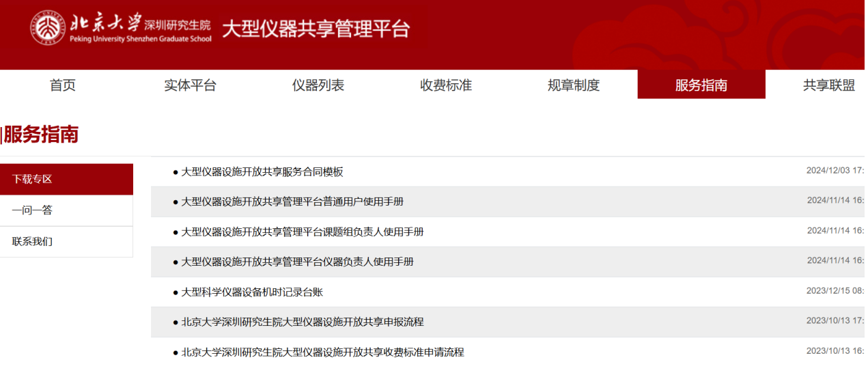Select 下载专区 in the sidebar
This screenshot has width=868, height=388.
coord(66,179)
